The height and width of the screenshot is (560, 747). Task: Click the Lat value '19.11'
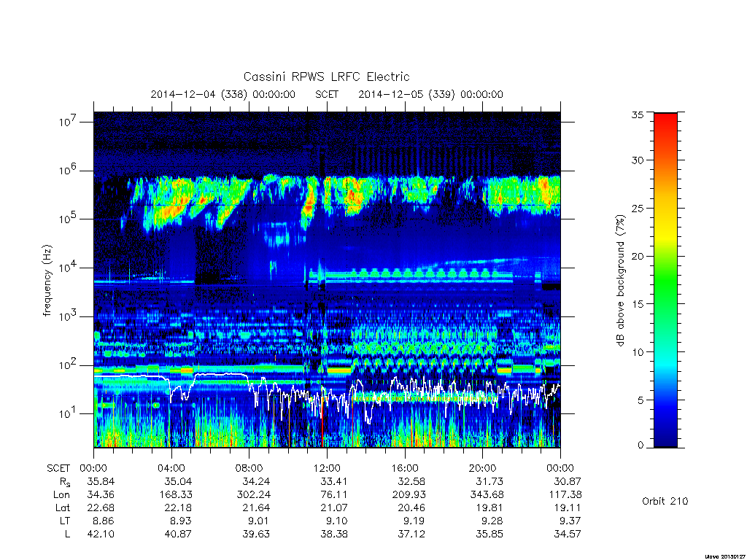568,507
